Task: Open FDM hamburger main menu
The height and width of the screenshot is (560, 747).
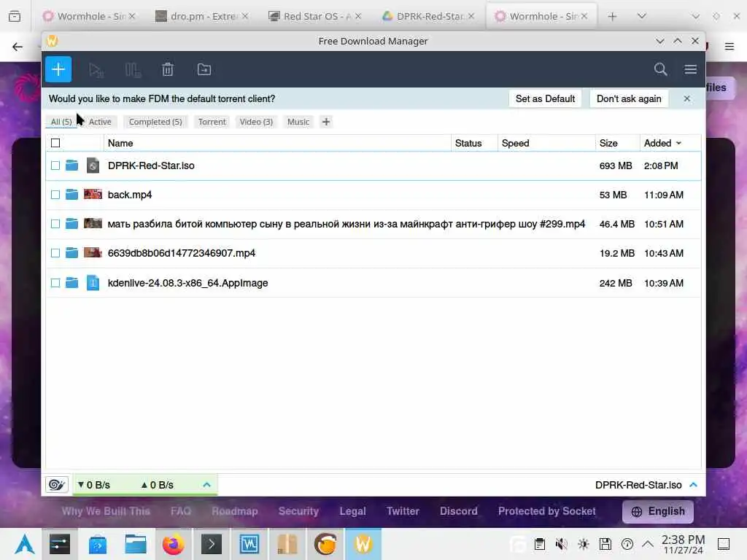Action: tap(691, 69)
